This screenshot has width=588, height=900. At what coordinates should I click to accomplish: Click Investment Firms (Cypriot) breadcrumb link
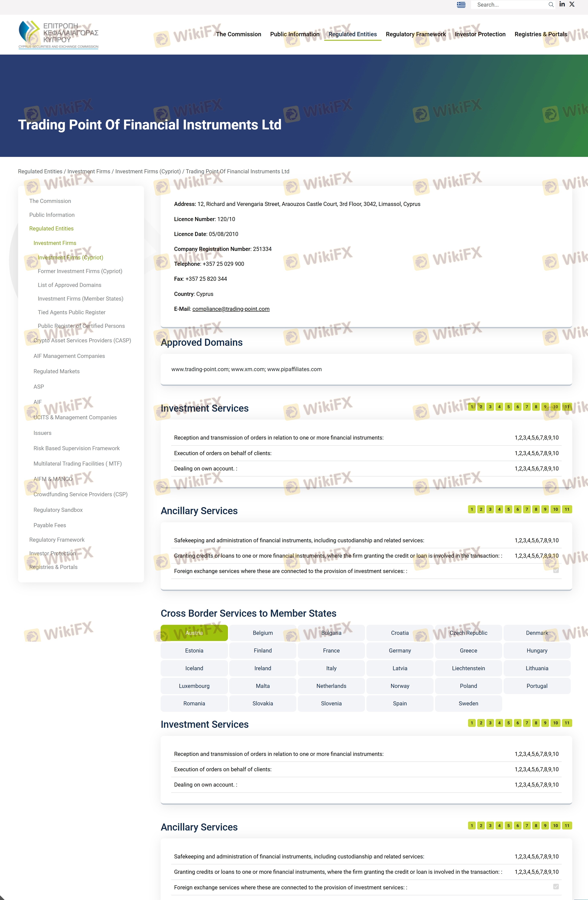(x=148, y=171)
